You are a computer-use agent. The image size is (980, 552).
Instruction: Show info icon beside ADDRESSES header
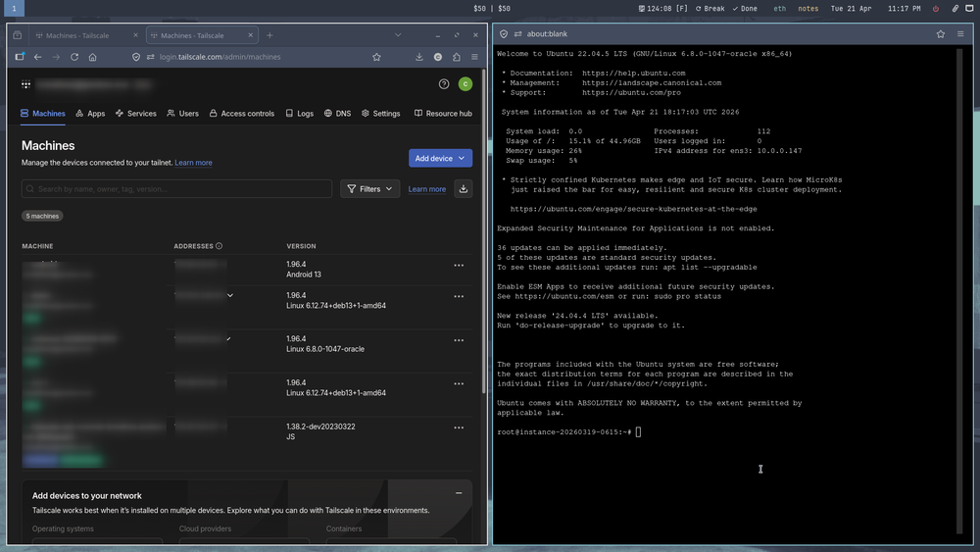tap(219, 246)
